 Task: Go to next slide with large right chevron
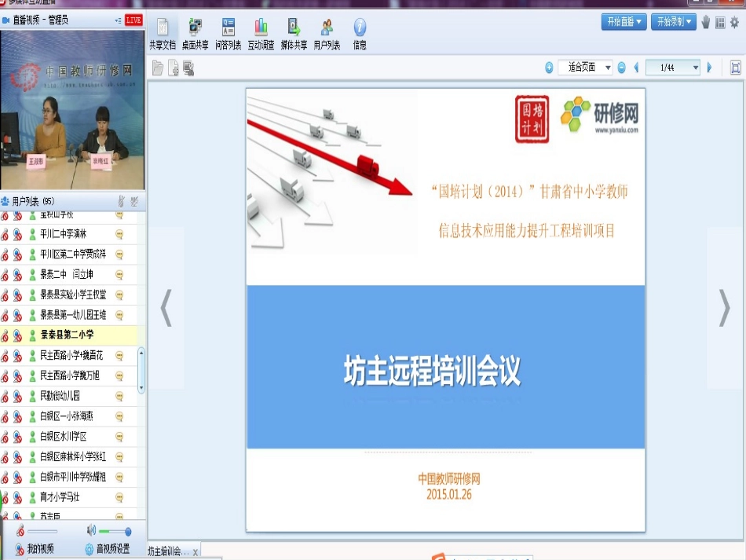coord(724,309)
